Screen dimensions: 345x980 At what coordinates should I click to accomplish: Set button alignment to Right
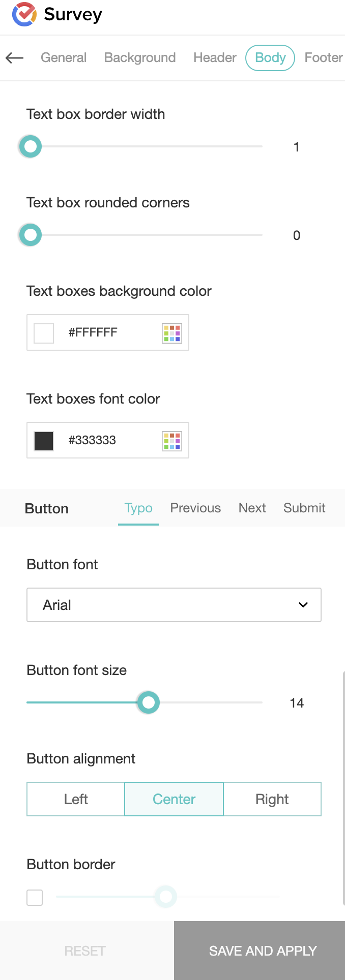click(x=272, y=799)
